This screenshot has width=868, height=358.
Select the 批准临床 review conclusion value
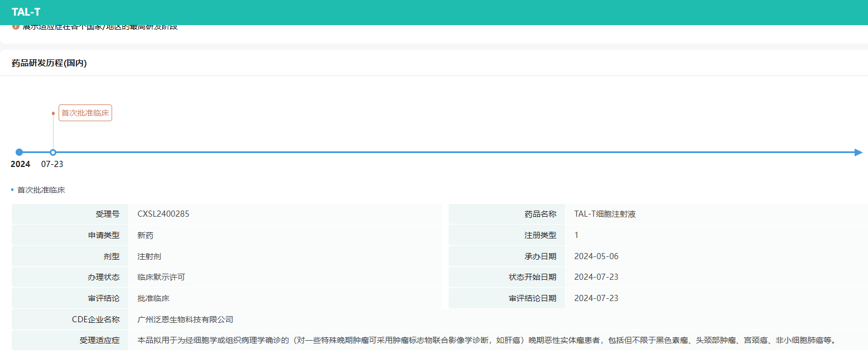click(153, 298)
